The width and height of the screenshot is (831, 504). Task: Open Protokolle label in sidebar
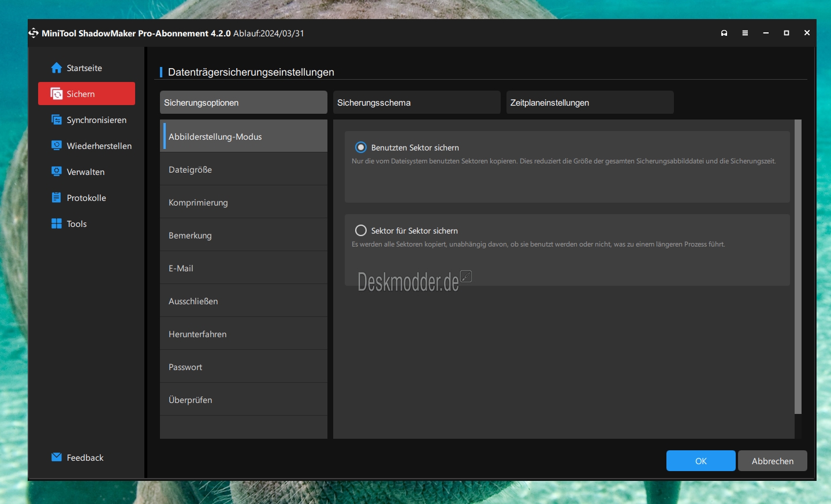point(87,198)
